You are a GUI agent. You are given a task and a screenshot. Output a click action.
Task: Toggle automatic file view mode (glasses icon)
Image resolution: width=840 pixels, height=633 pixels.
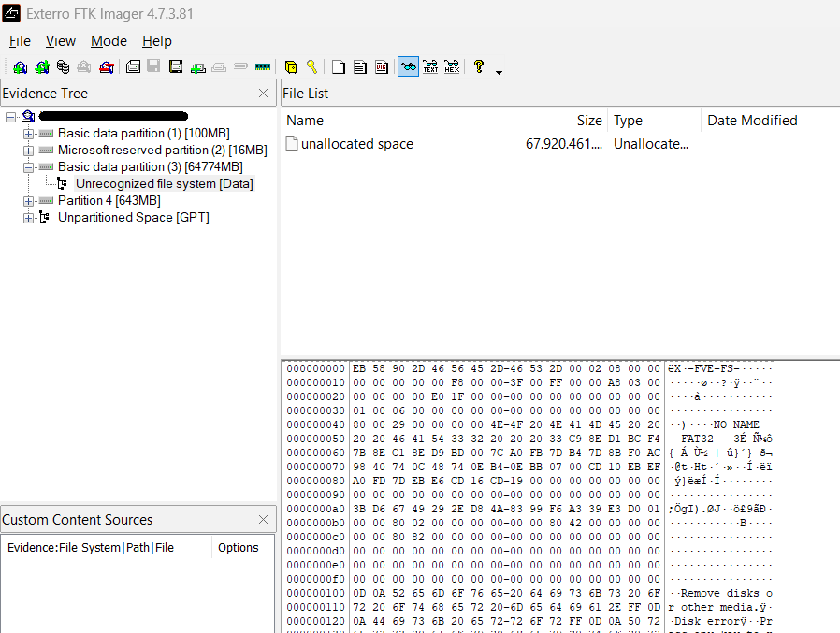point(408,66)
